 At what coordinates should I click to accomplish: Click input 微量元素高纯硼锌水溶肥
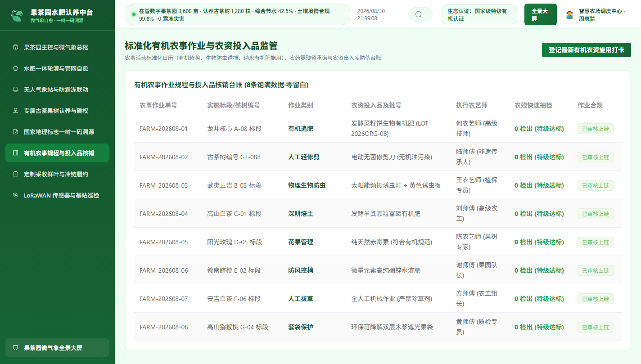pyautogui.click(x=386, y=270)
